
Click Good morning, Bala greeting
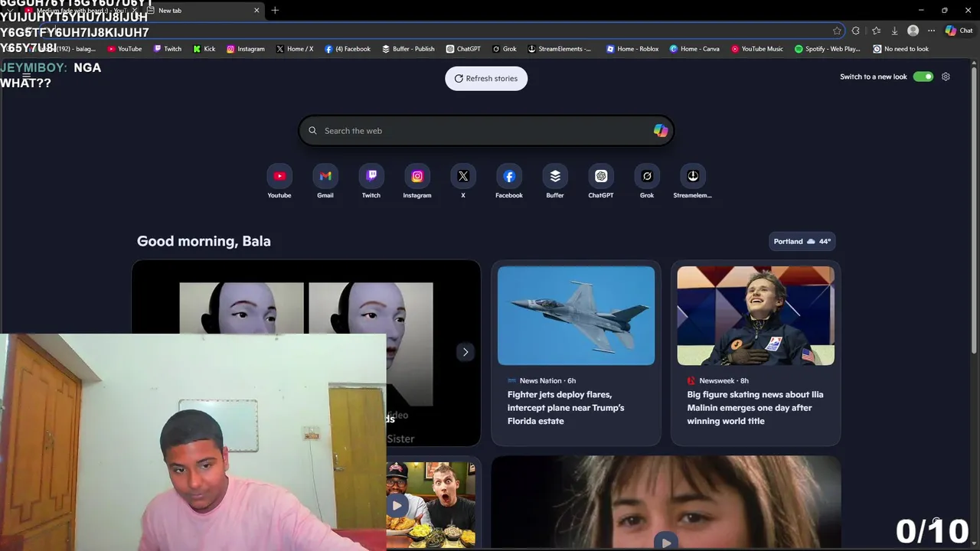[x=204, y=241]
